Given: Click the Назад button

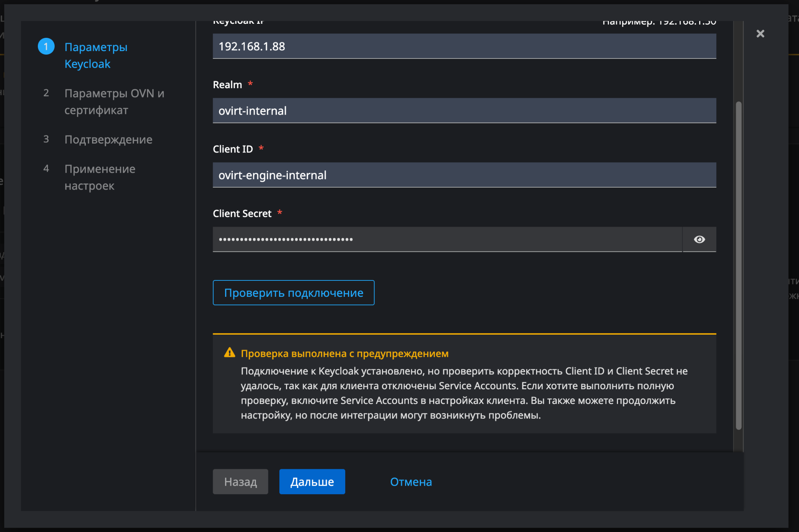Looking at the screenshot, I should (x=240, y=482).
